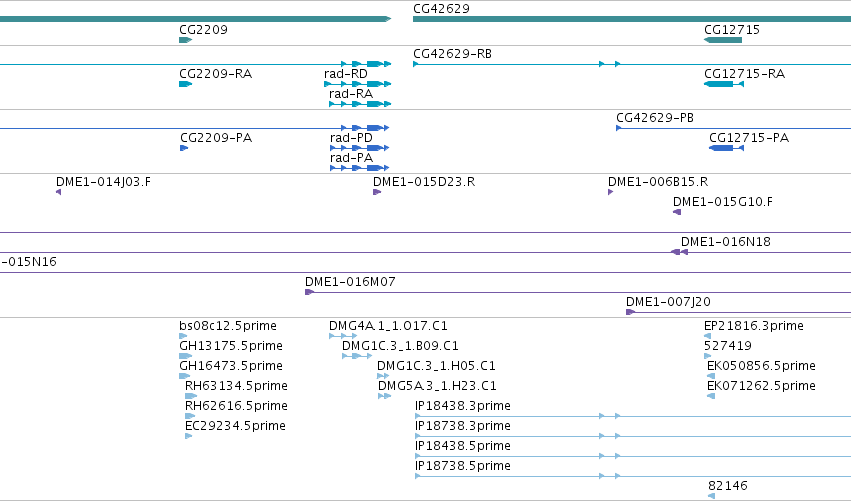
Task: Click the CG2209-RA transcript arrow glyph
Action: pyautogui.click(x=186, y=84)
